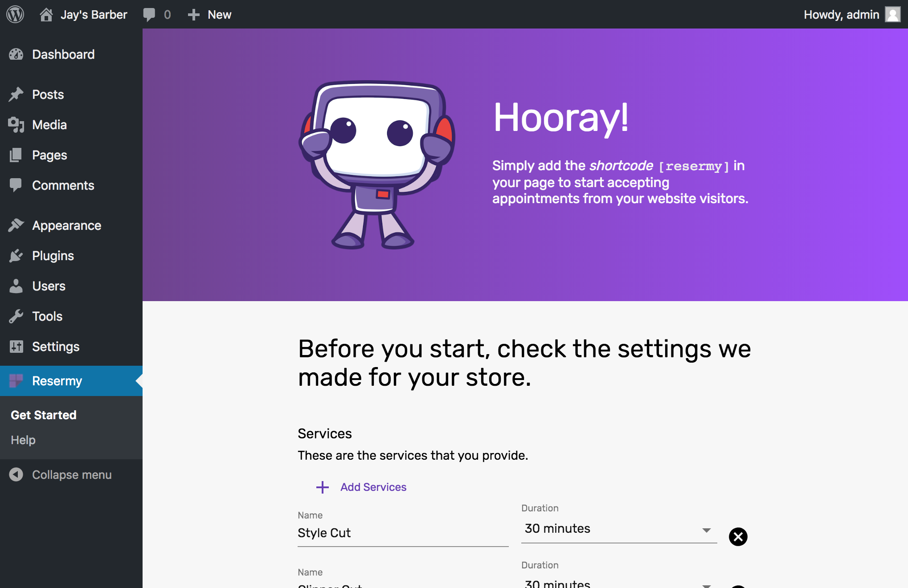Viewport: 908px width, 588px height.
Task: Open Comments menu item
Action: 71,185
